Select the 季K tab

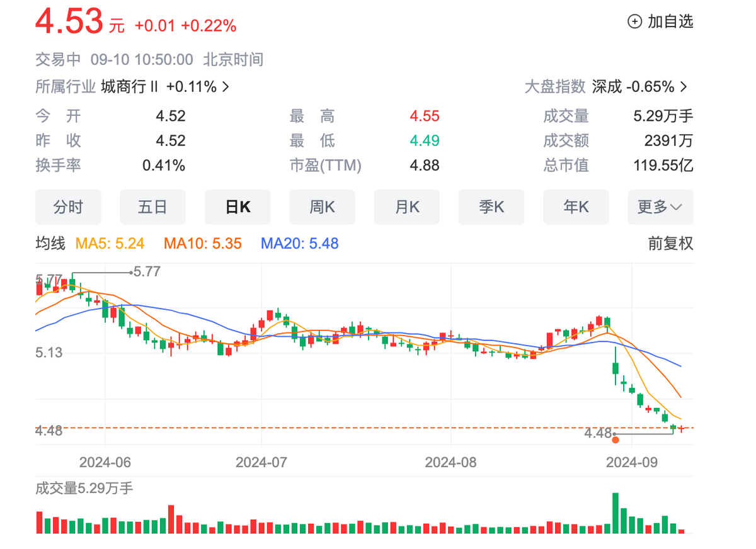(x=491, y=207)
